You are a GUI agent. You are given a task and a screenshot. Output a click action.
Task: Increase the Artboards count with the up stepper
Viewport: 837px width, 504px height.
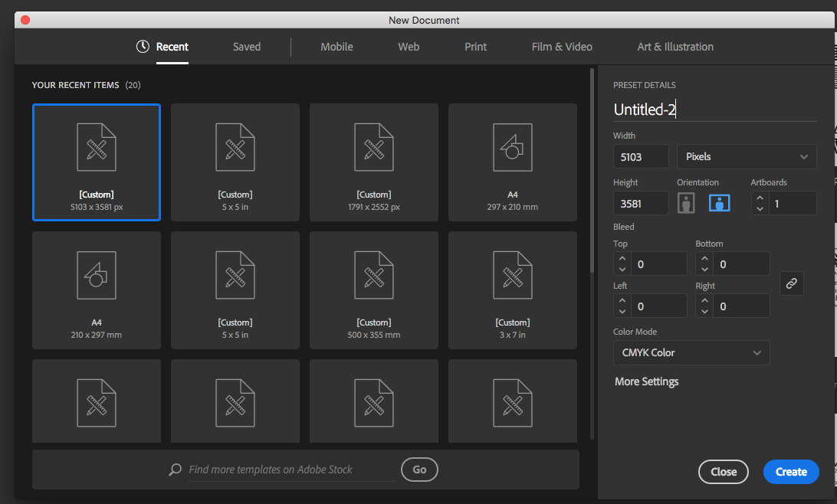pyautogui.click(x=759, y=198)
